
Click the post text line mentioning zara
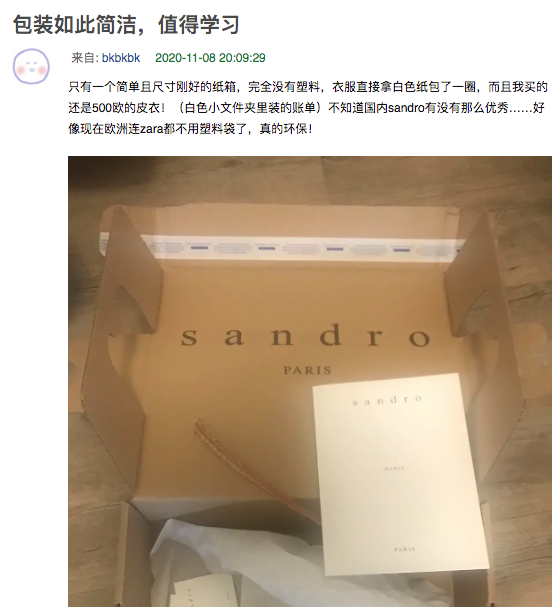pyautogui.click(x=190, y=129)
